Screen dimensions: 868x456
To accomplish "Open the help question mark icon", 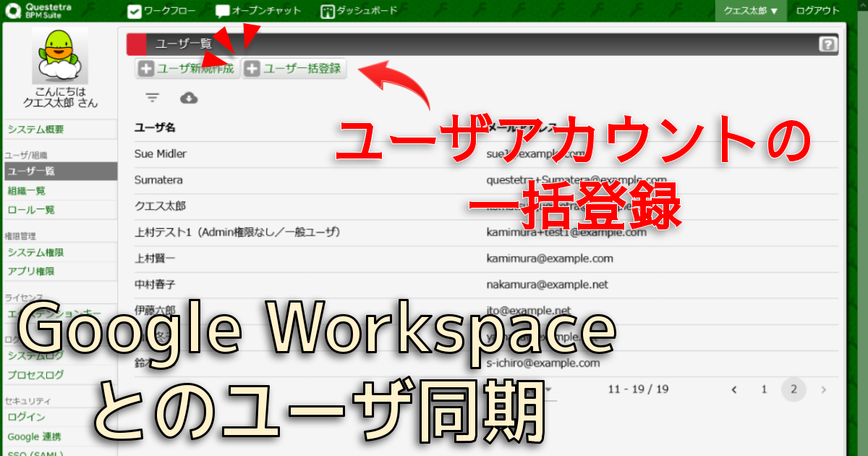I will coord(827,45).
